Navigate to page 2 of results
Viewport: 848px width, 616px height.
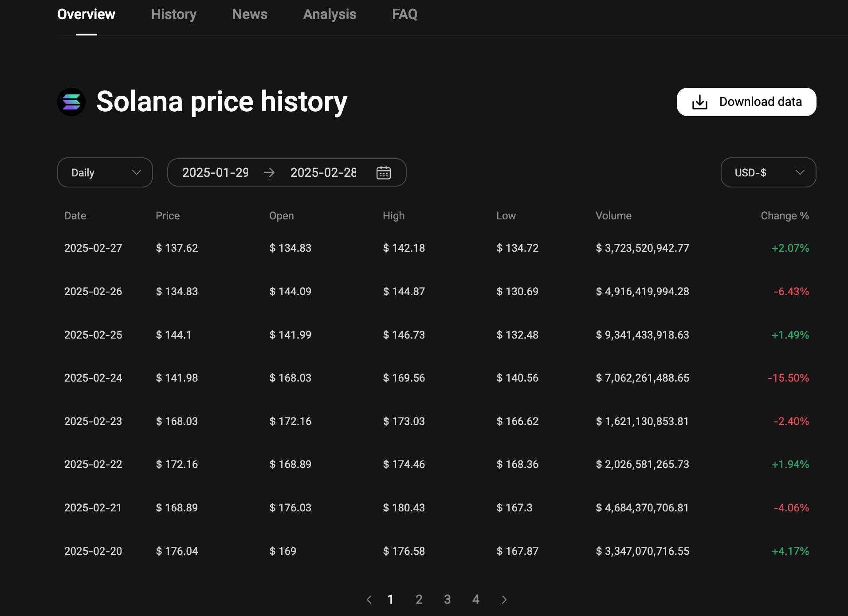click(x=419, y=599)
